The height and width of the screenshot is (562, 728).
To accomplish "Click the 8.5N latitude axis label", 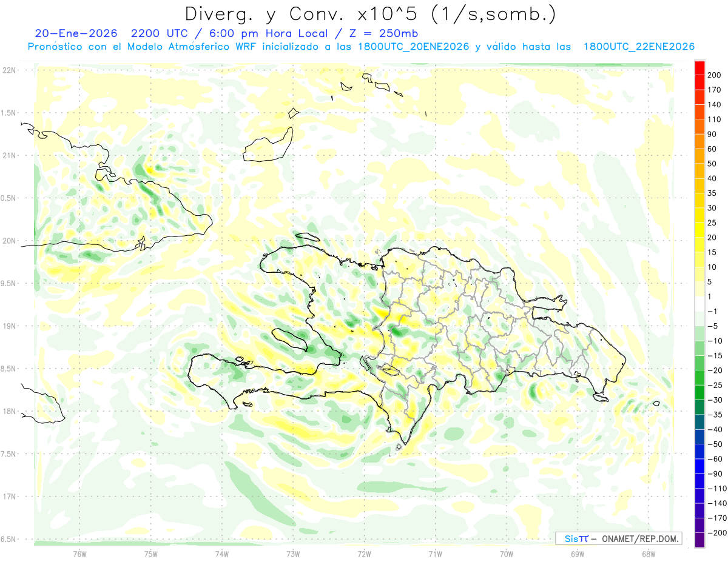I will click(x=8, y=369).
